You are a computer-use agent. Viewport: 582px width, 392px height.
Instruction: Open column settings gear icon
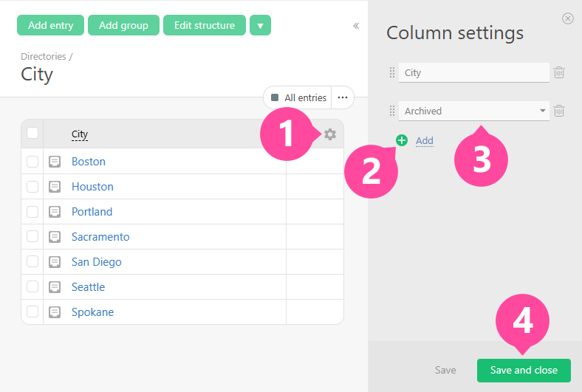click(330, 134)
